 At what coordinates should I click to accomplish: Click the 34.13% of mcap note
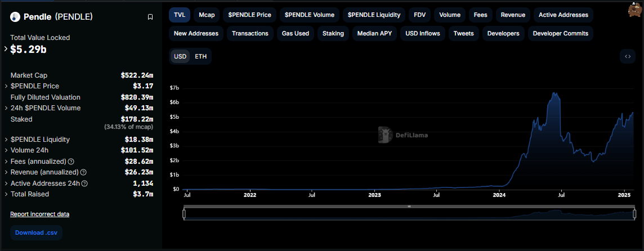click(x=129, y=127)
